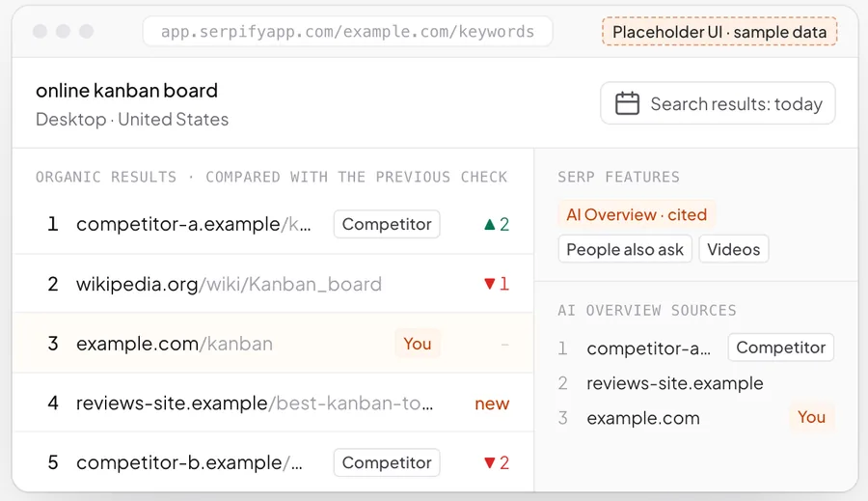
Task: Click the red down 1 indicator for wikipedia
Action: point(497,284)
